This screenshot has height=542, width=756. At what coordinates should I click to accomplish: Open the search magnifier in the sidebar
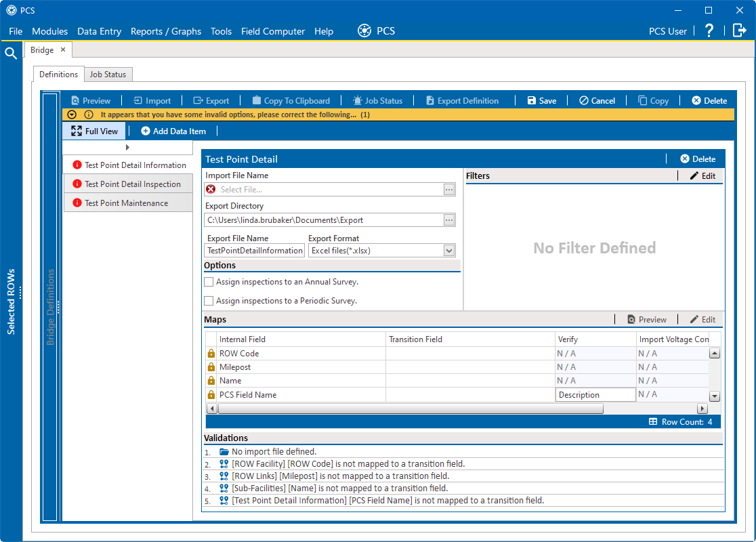click(11, 53)
